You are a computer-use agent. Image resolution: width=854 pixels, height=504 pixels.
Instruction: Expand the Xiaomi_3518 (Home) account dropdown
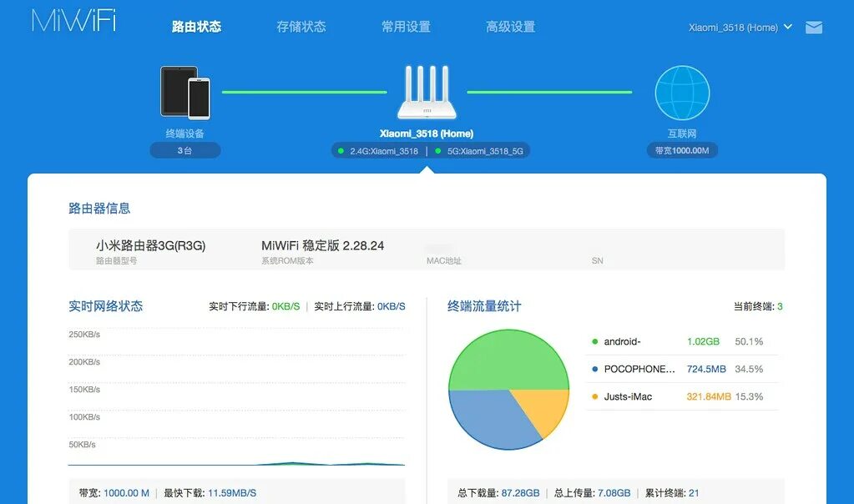[740, 28]
